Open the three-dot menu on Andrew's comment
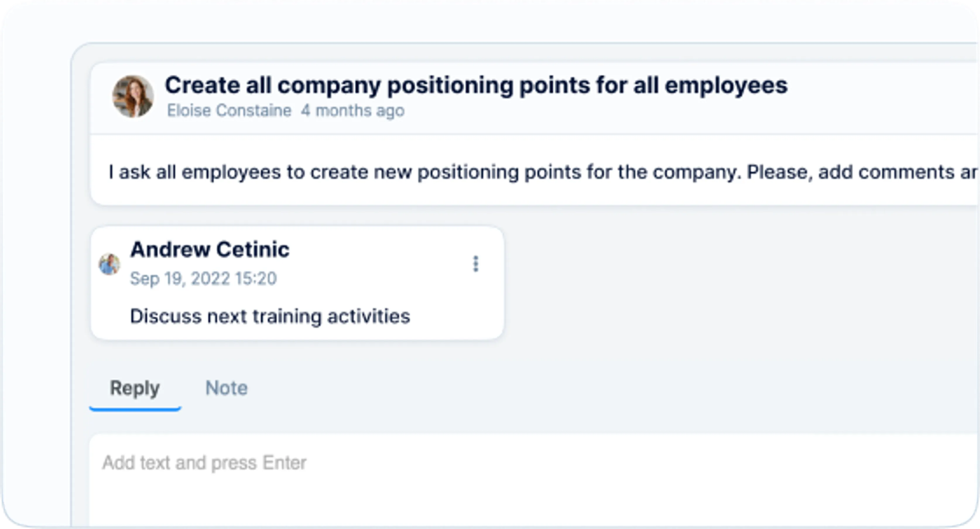 click(476, 264)
